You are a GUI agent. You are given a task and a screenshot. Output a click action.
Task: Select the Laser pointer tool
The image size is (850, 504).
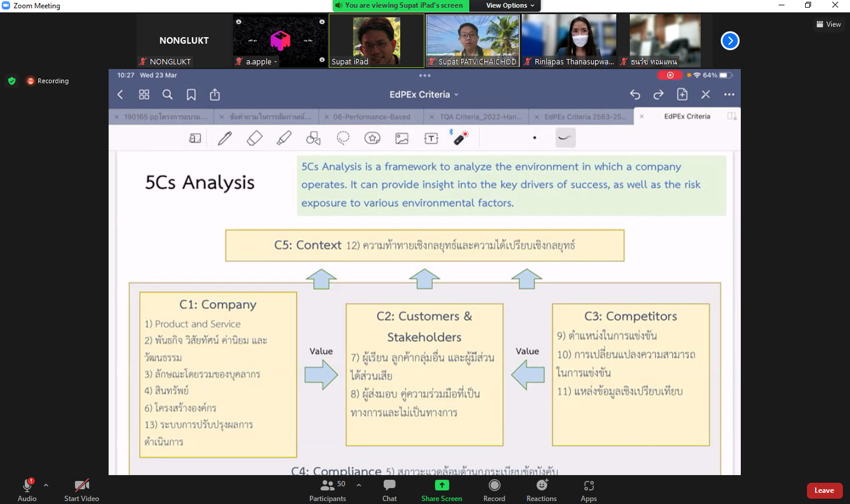click(460, 138)
